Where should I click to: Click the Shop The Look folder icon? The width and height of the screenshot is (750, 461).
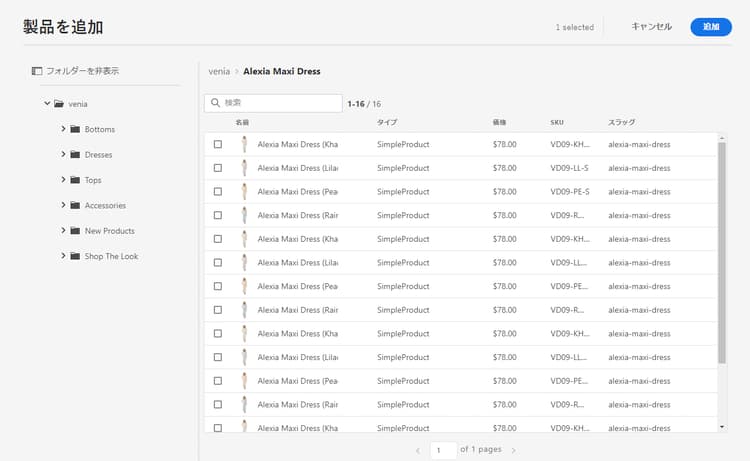tap(75, 256)
